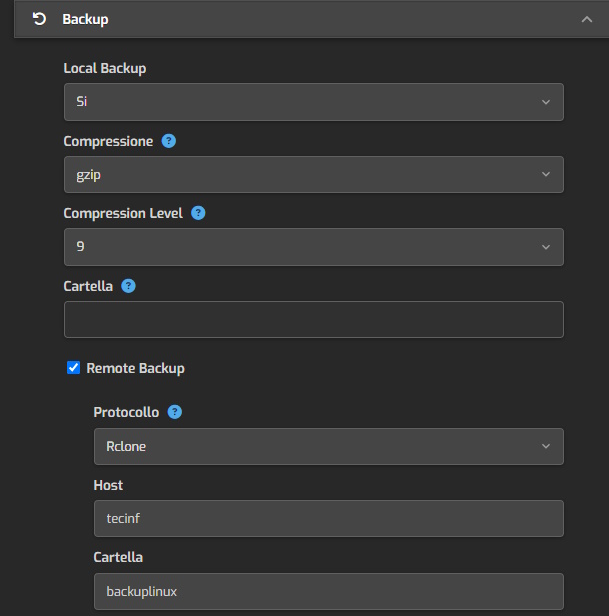Click the Host field label

coord(108,485)
